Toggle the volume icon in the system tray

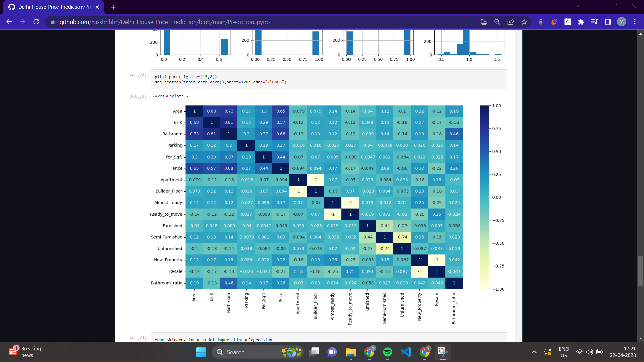click(x=590, y=352)
